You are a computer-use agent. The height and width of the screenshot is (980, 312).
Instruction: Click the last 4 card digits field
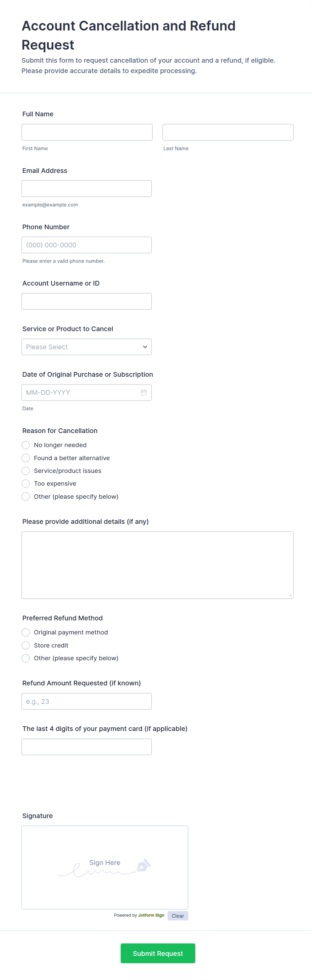pos(87,747)
